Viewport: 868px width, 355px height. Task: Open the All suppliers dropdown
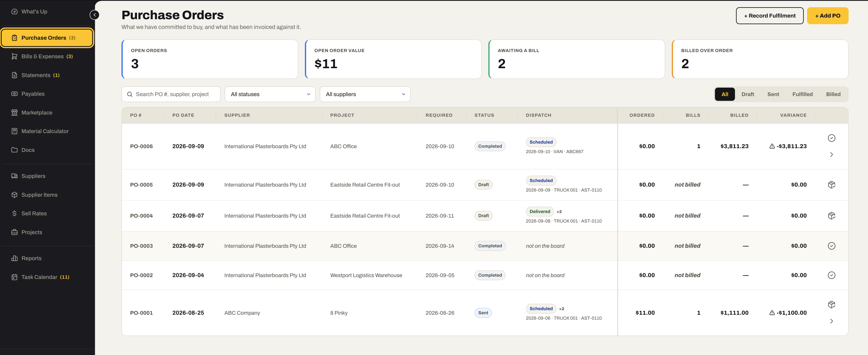pyautogui.click(x=365, y=94)
